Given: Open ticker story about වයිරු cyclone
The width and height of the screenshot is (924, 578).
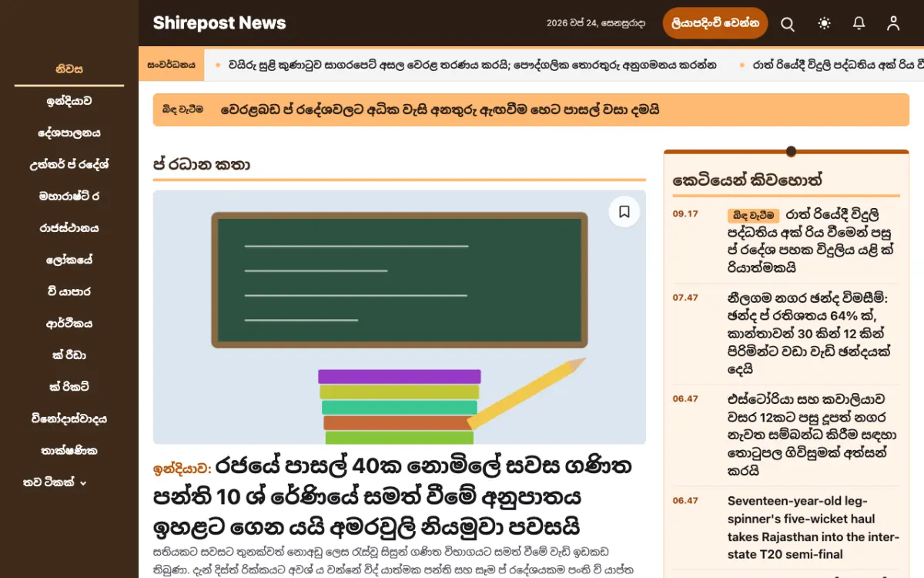Looking at the screenshot, I should (472, 65).
